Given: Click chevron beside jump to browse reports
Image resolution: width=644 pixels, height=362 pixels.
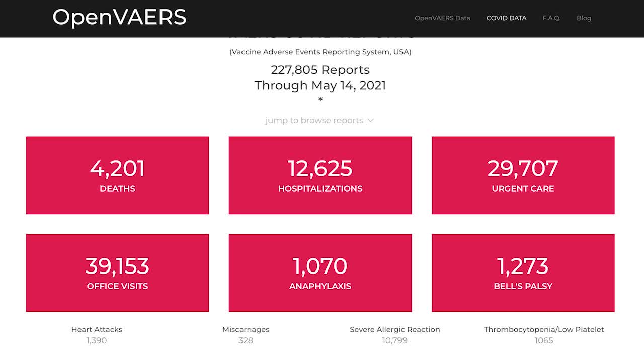Looking at the screenshot, I should coord(371,120).
